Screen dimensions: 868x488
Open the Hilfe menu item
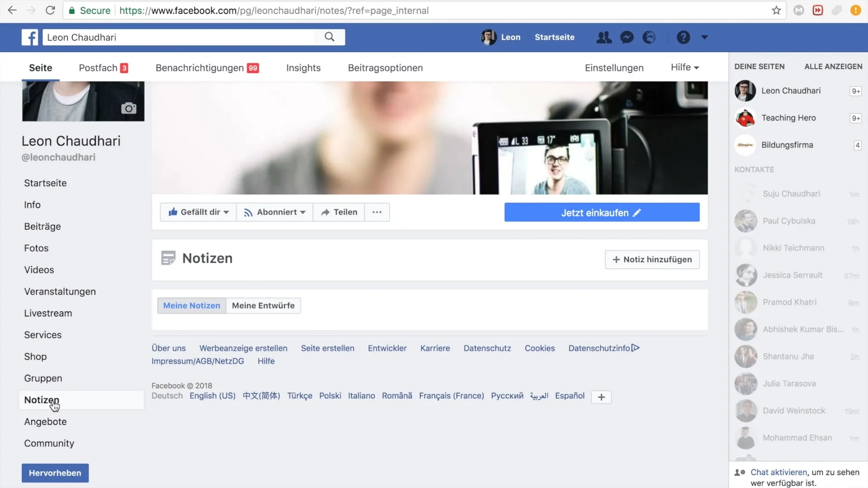[x=684, y=67]
